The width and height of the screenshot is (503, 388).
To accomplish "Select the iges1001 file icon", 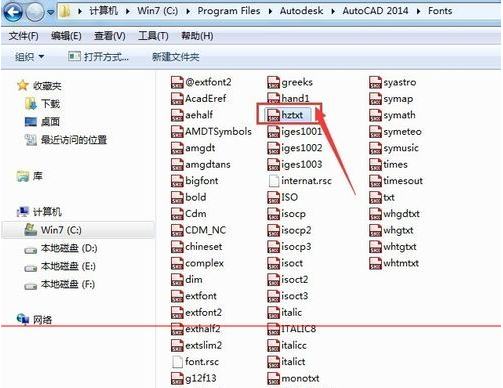I will 273,132.
